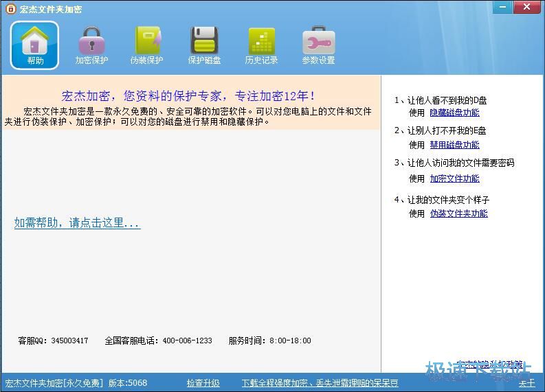The height and width of the screenshot is (392, 545).
Task: Open the 禁用磁盘功能 link
Action: coord(455,145)
